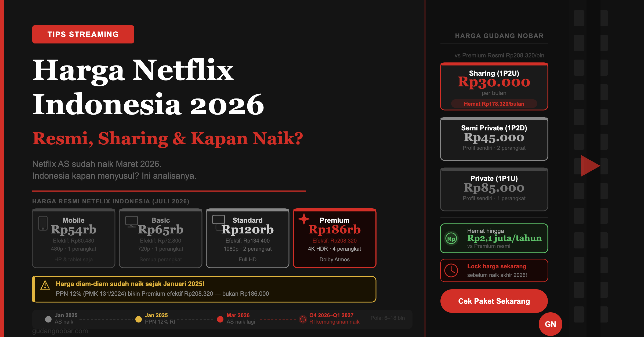Click the gray Jan 2025 AS naik dot
Viewport: 644px width, 337px height.
click(48, 319)
